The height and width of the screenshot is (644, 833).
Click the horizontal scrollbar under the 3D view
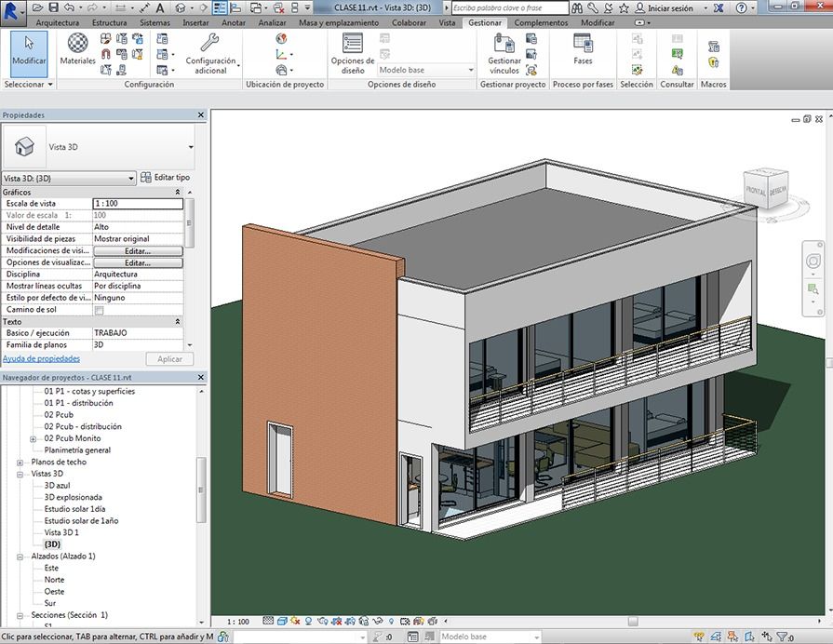coord(633,622)
